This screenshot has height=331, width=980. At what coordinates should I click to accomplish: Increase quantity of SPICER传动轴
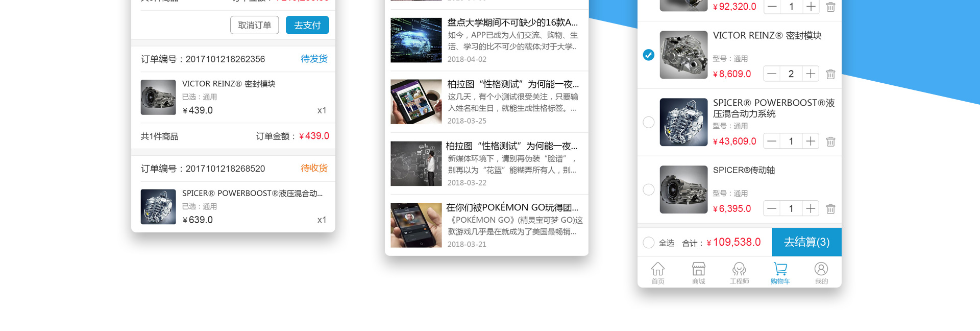811,209
